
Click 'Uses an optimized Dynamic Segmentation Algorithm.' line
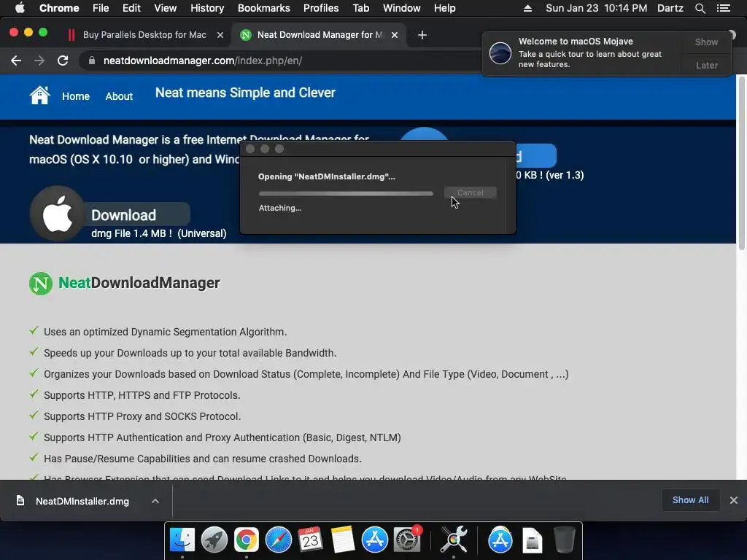166,332
